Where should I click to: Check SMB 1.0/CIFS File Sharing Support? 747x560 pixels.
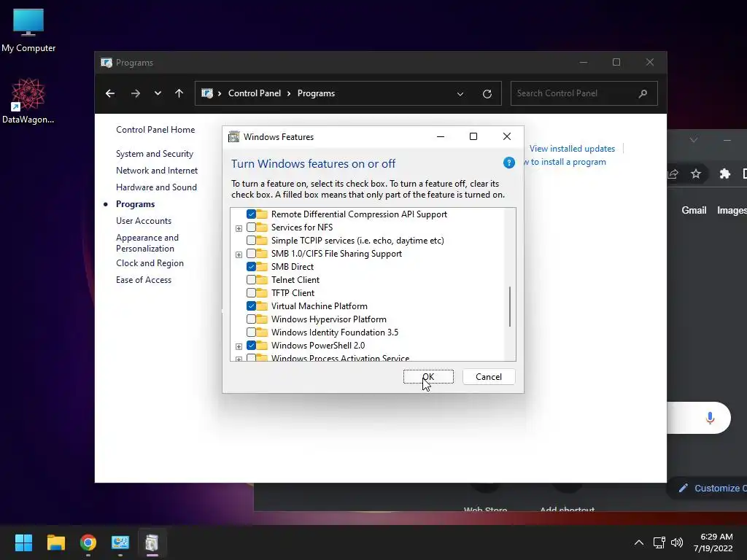coord(251,253)
